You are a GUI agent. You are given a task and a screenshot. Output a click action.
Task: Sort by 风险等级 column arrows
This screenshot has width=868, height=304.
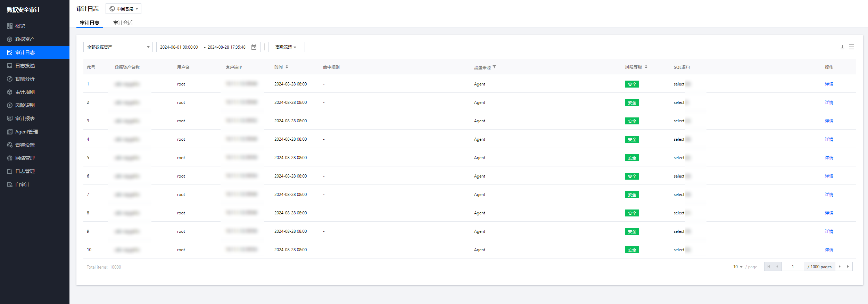pyautogui.click(x=646, y=67)
